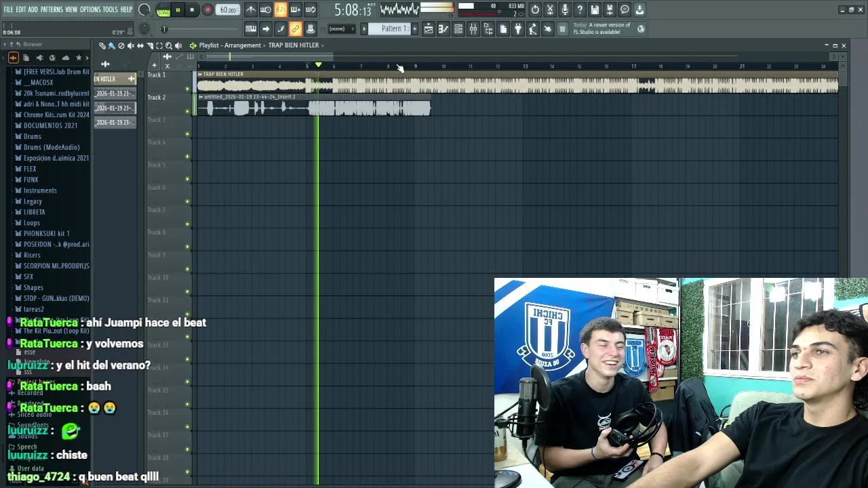Stop playback with the stop button
Viewport: 868px width, 488px height.
coord(192,10)
